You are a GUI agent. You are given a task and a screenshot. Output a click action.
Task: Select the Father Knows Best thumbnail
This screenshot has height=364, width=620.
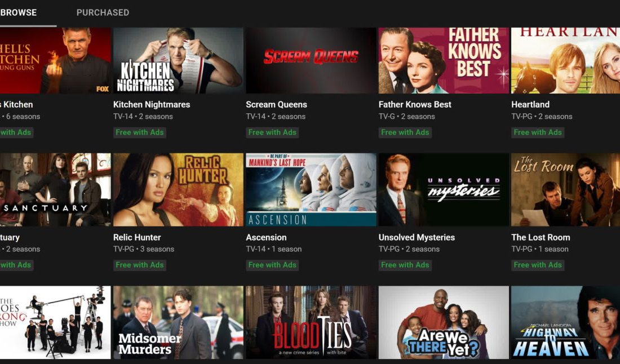pos(444,60)
